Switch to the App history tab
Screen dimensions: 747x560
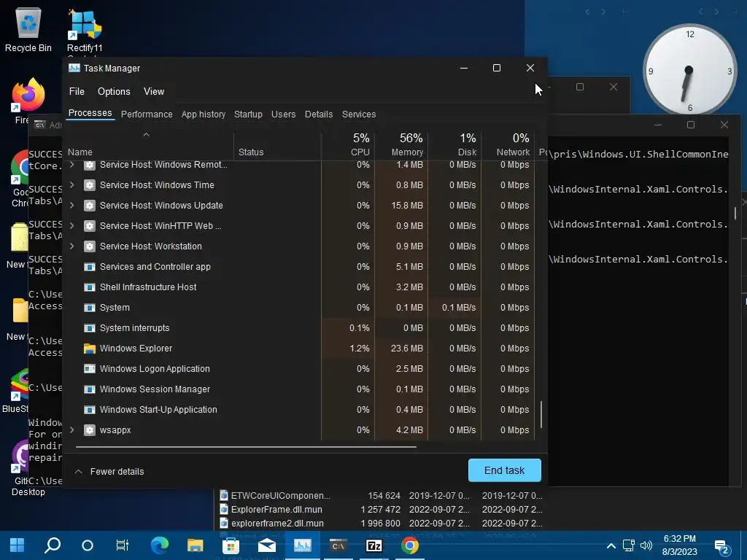(204, 114)
